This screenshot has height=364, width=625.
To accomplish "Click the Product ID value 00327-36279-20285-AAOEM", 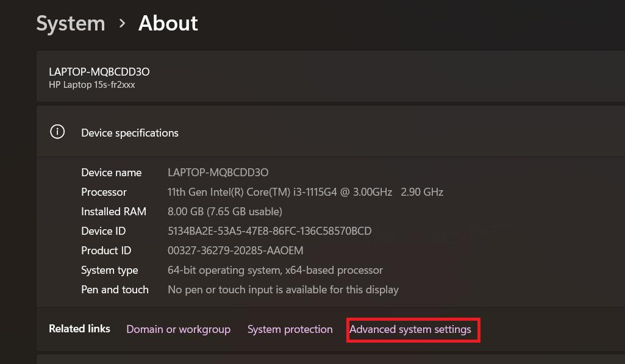I will 235,251.
